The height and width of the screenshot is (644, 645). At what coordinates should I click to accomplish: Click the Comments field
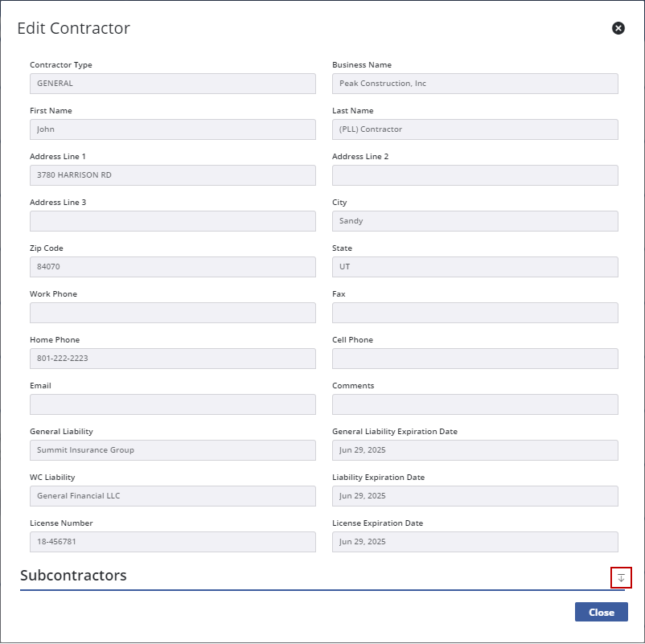pos(475,404)
